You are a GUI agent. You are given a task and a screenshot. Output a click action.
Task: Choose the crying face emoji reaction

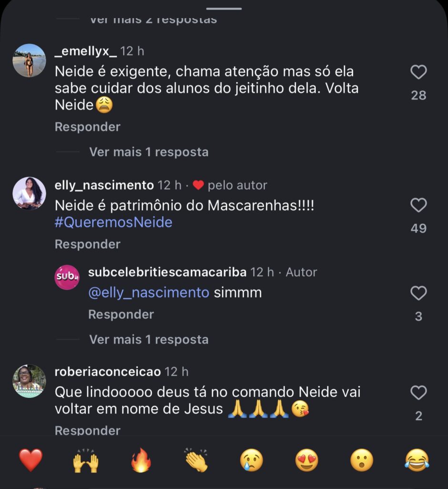pyautogui.click(x=251, y=461)
